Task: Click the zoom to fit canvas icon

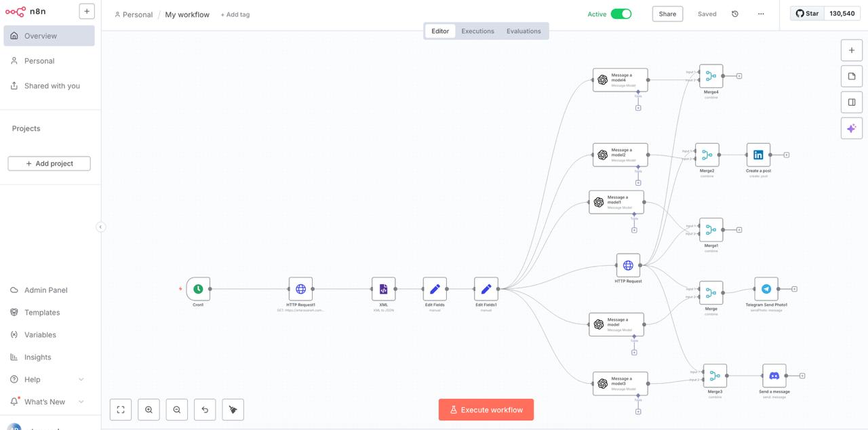Action: (121, 410)
